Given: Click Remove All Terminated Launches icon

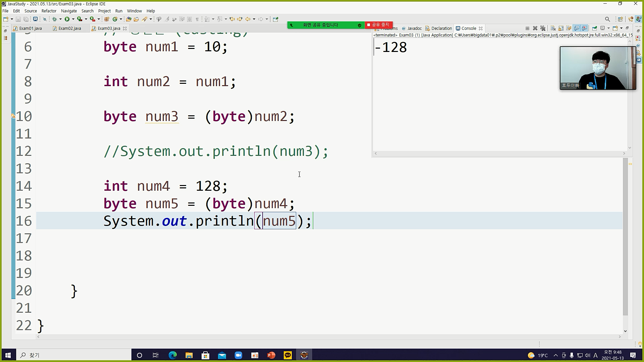Looking at the screenshot, I should [543, 28].
